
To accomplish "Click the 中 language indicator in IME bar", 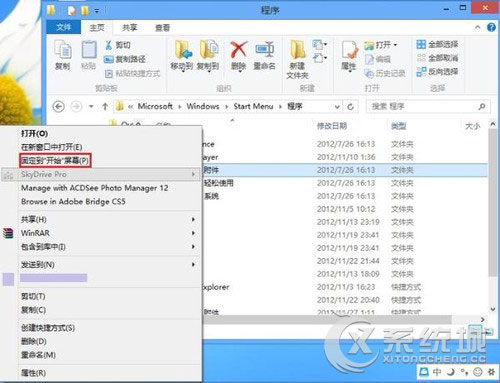I will (x=437, y=372).
